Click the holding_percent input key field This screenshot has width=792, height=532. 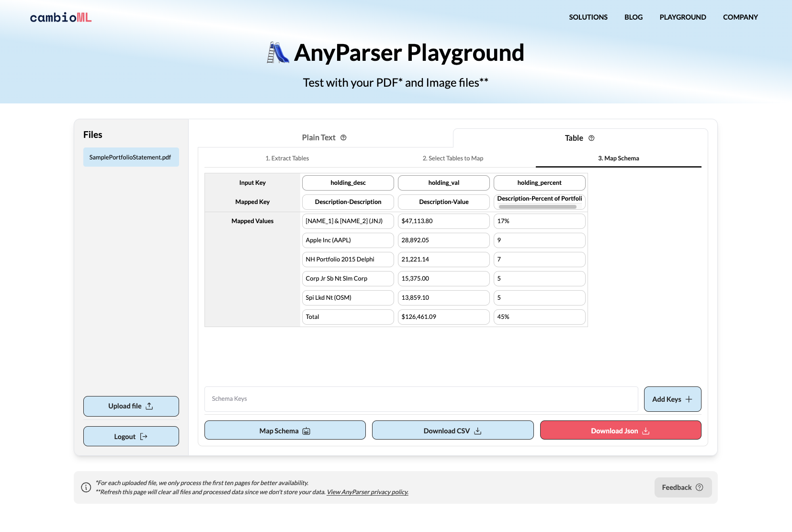(540, 183)
